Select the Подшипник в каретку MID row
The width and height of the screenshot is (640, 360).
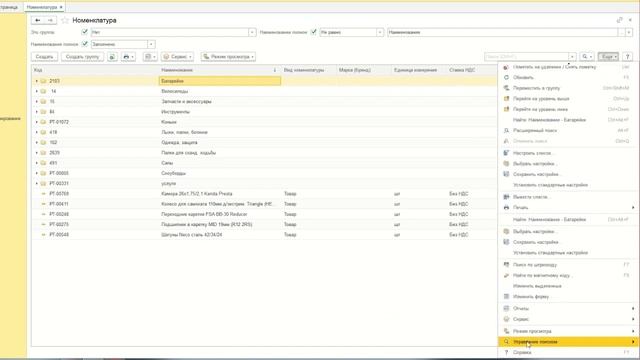click(264, 224)
